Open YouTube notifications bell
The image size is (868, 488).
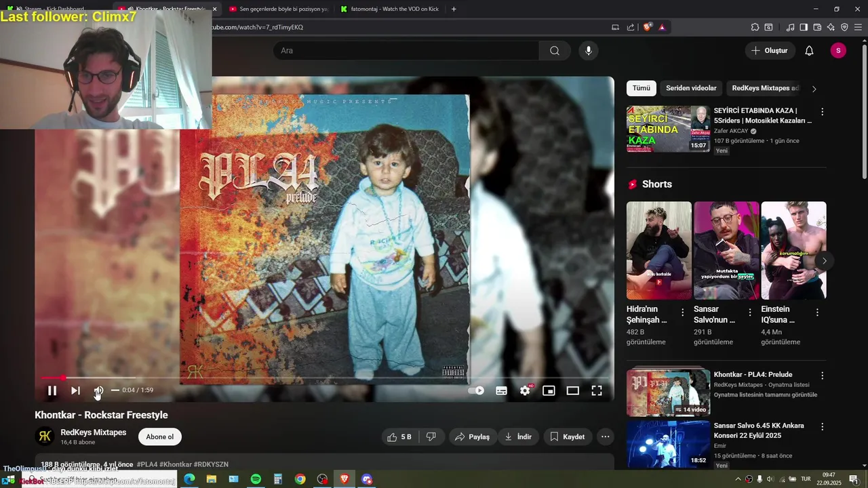809,51
